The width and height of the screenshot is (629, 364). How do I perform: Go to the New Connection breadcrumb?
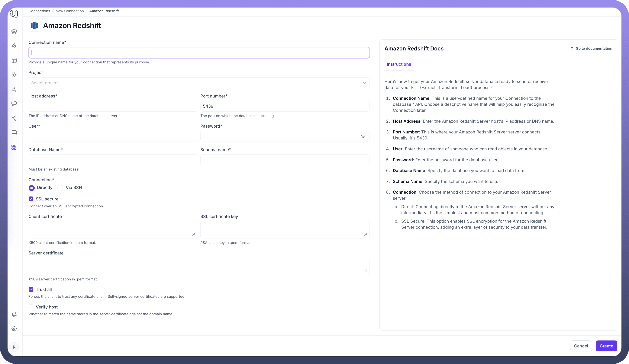[x=70, y=11]
